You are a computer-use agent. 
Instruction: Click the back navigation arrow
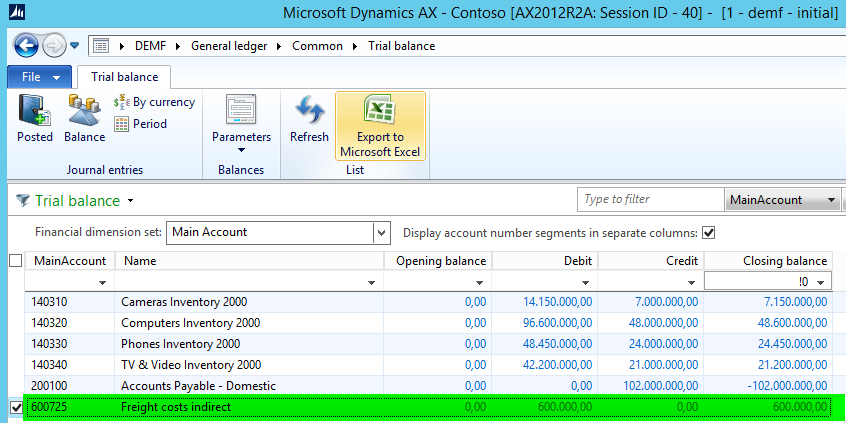click(26, 46)
